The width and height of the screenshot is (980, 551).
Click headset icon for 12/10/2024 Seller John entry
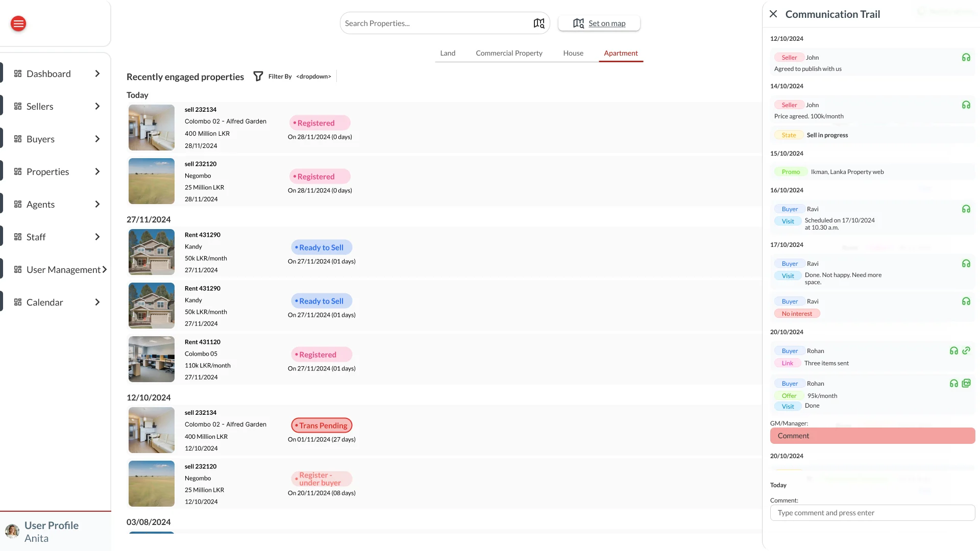966,58
